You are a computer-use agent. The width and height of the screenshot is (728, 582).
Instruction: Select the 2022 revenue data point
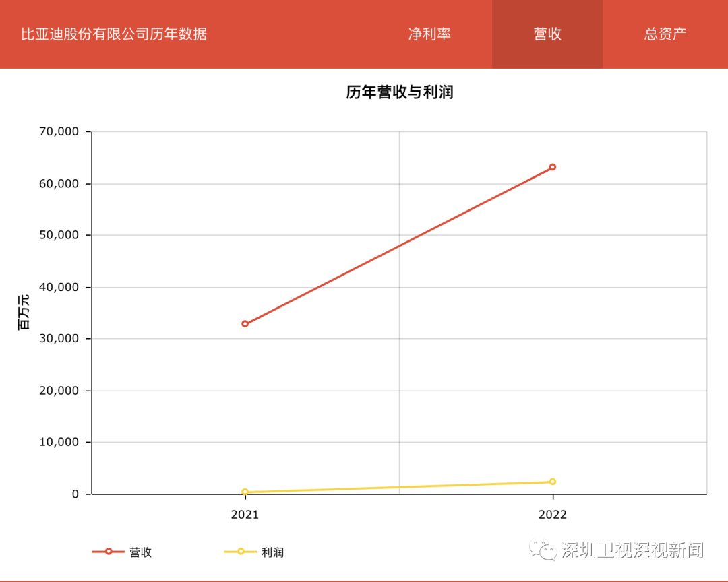point(553,167)
